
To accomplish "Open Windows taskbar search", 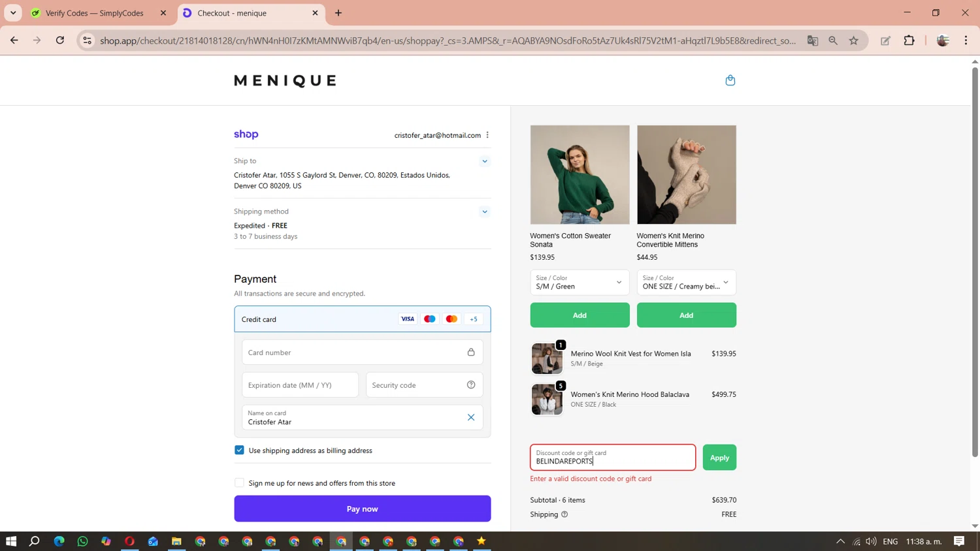I will click(x=35, y=541).
